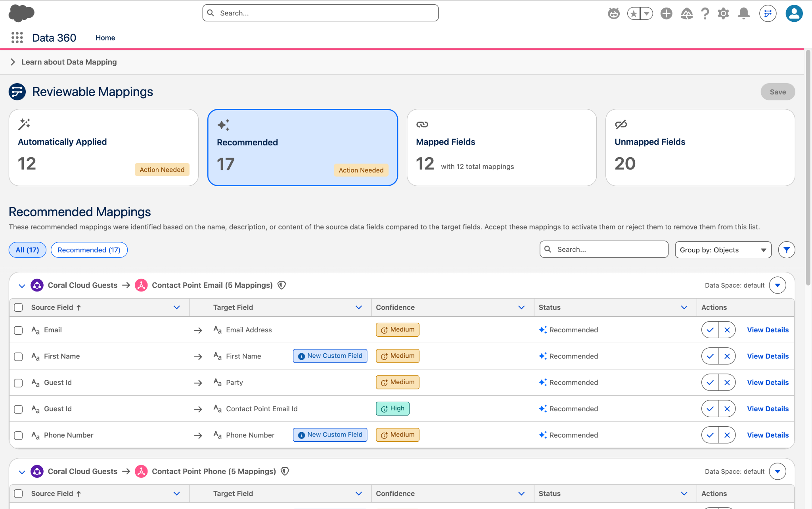The image size is (812, 509).
Task: Click the Data 360 round header icon
Action: point(768,13)
